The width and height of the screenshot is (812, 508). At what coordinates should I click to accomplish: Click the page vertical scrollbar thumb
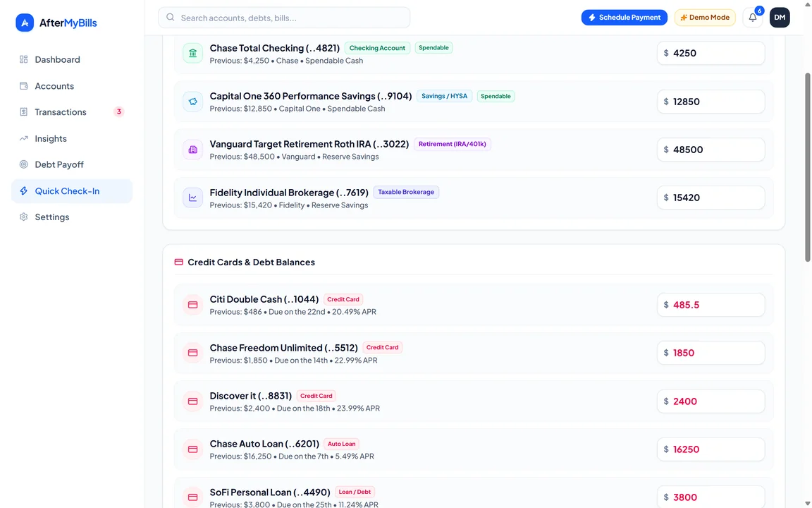tap(807, 167)
